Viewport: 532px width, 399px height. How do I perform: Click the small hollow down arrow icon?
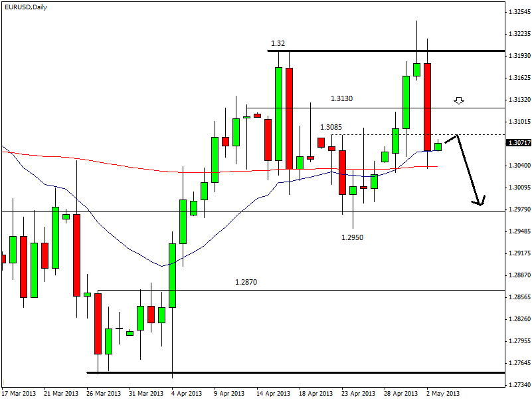point(458,100)
